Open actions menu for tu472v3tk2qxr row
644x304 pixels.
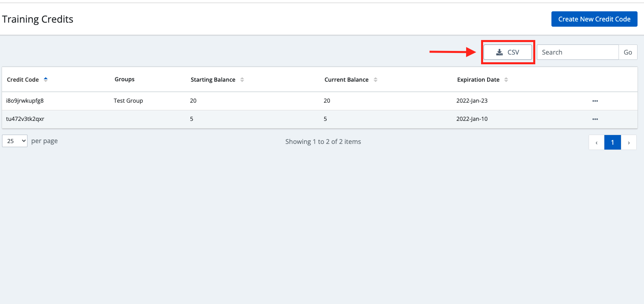coord(595,119)
